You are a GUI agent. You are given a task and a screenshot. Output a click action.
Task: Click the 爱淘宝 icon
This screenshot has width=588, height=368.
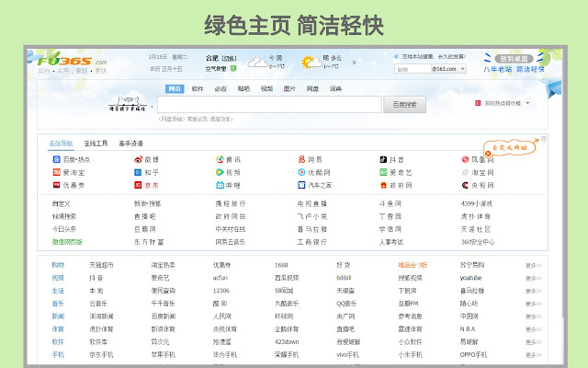pyautogui.click(x=56, y=172)
